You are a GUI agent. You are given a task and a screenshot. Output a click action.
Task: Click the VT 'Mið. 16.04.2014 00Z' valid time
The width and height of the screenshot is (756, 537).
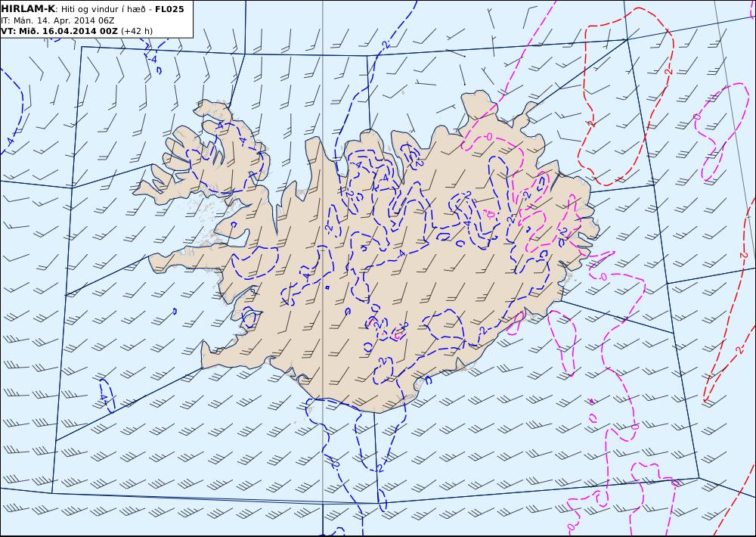pyautogui.click(x=59, y=31)
